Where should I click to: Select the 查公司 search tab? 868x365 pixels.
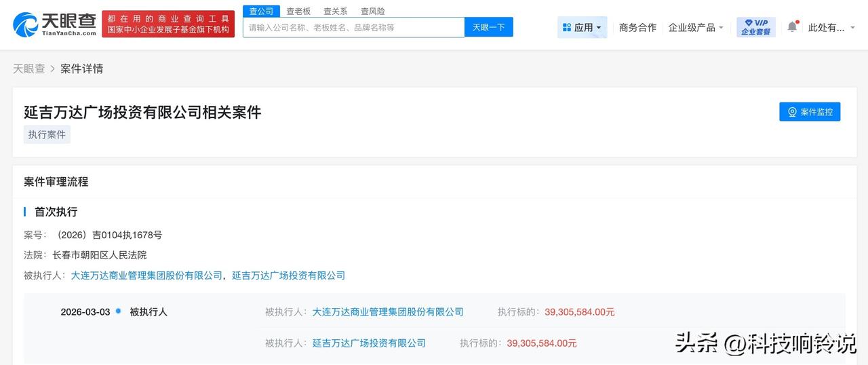click(261, 11)
